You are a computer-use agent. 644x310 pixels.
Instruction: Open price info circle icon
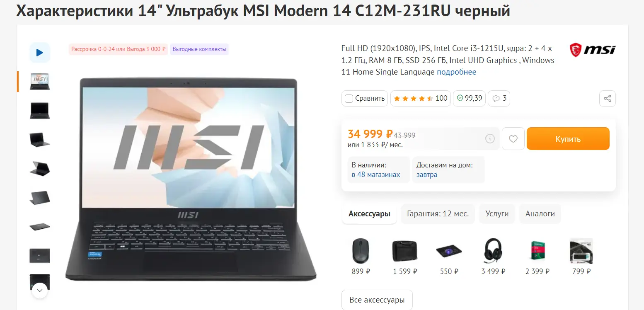click(490, 138)
